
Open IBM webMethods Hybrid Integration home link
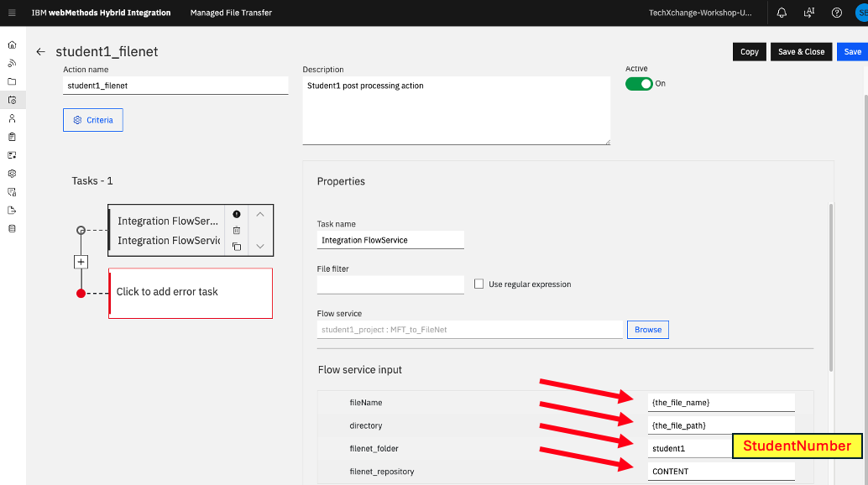[x=101, y=13]
